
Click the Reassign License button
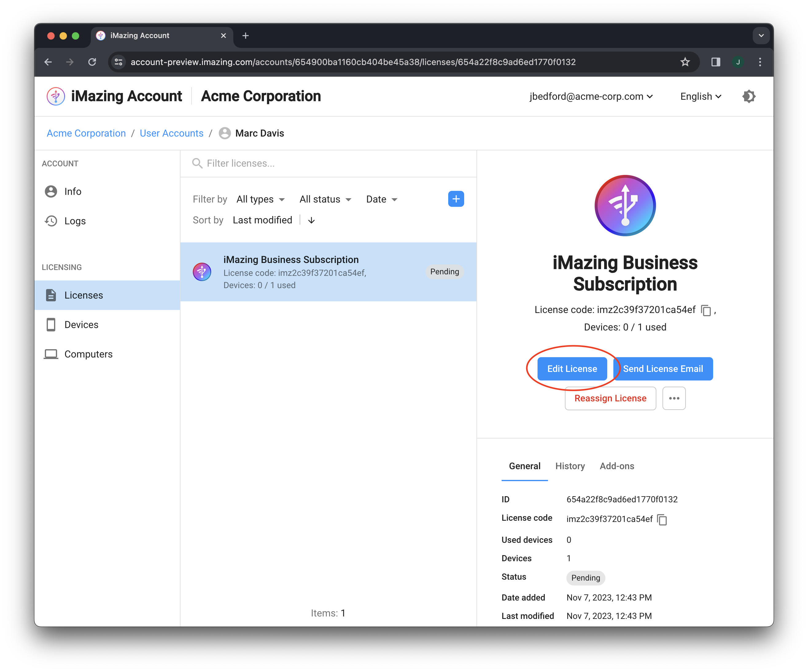point(609,398)
